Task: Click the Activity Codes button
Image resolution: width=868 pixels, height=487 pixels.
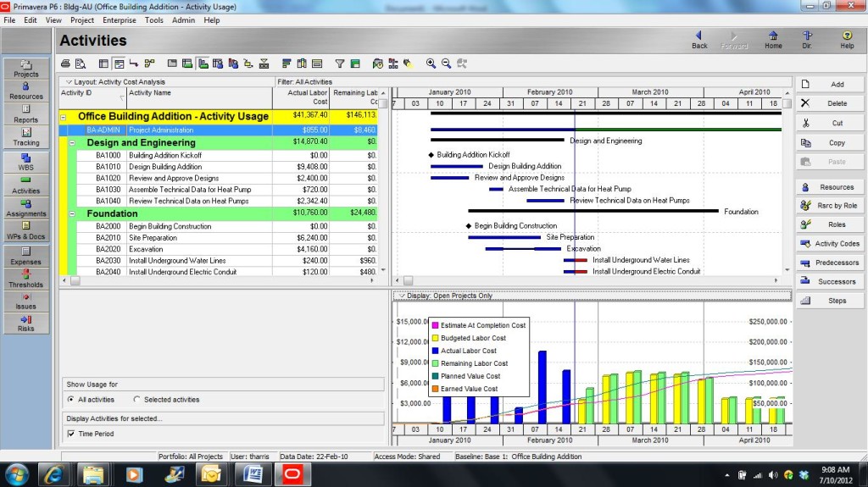Action: tap(829, 244)
